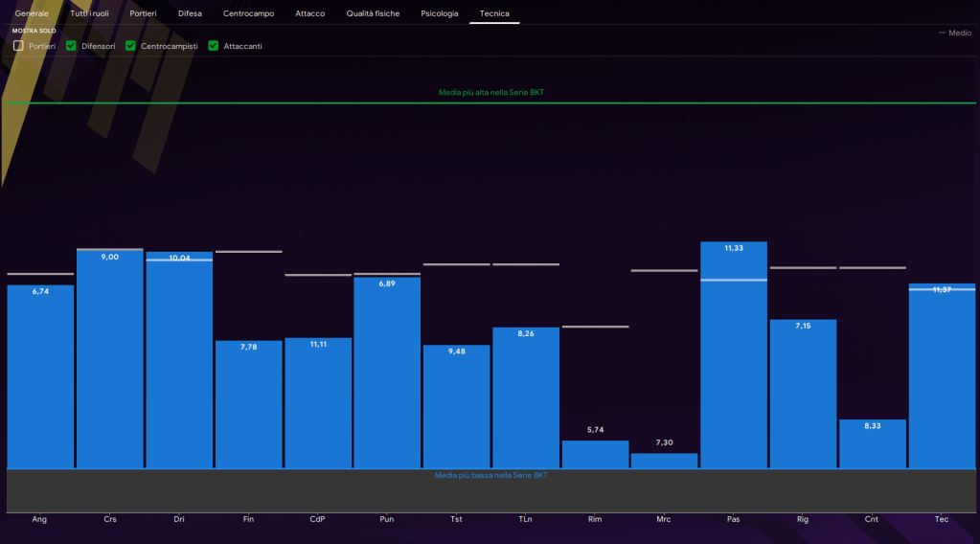This screenshot has width=980, height=544.
Task: Select the Psicologia tab
Action: (440, 13)
